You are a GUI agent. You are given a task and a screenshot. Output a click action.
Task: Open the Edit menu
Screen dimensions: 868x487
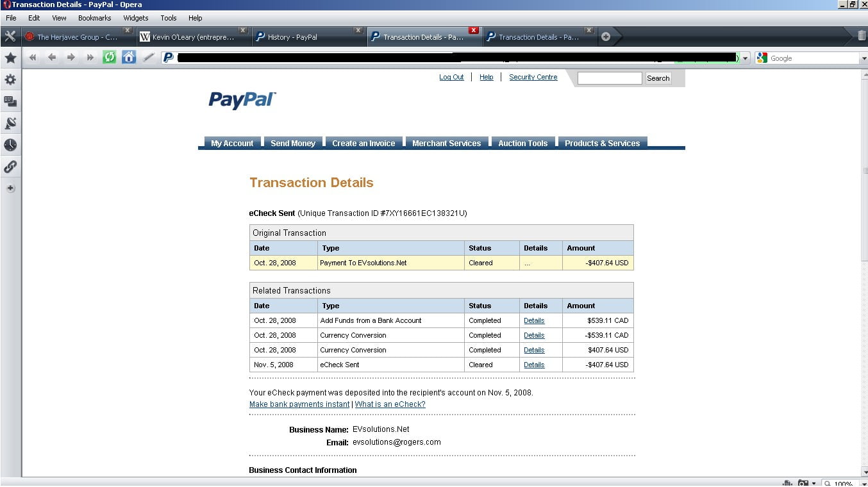(x=34, y=18)
